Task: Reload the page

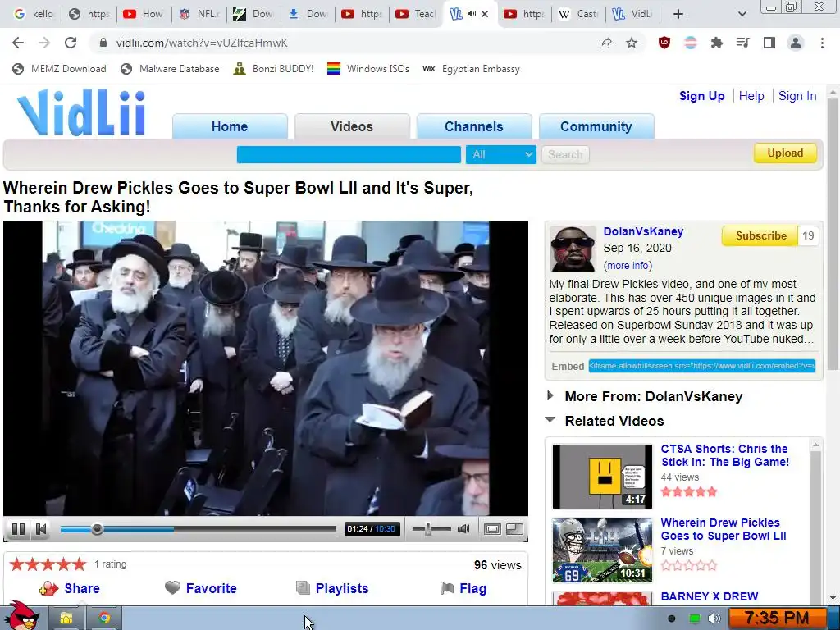Action: tap(71, 43)
